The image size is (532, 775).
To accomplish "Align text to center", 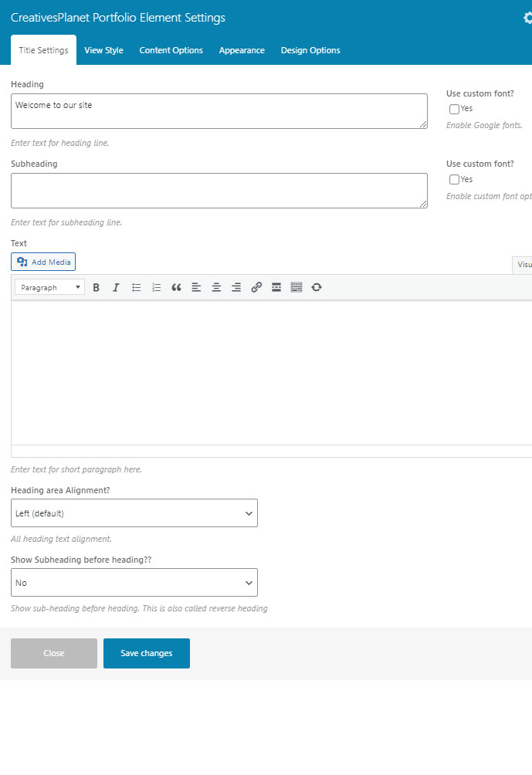I will (216, 287).
